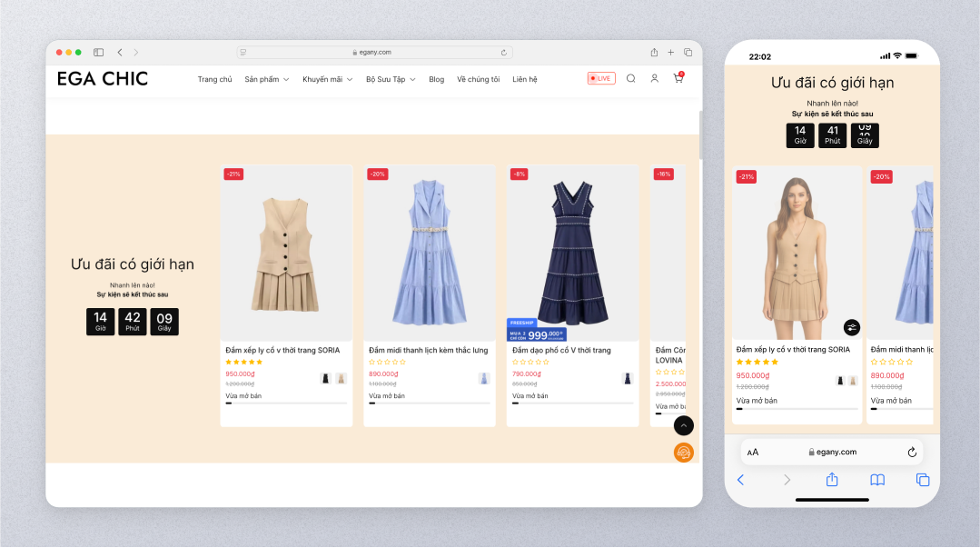Click the red LIVE badge button
The width and height of the screenshot is (980, 548).
click(601, 79)
